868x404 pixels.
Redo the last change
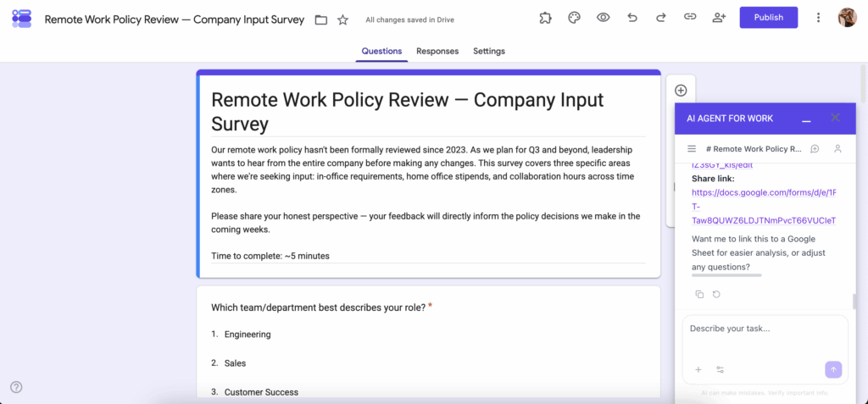pos(661,18)
